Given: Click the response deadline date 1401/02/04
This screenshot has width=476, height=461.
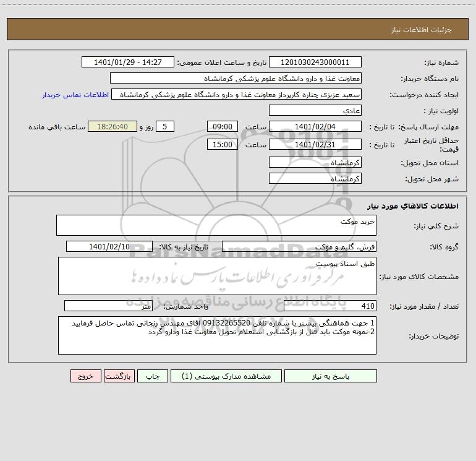Looking at the screenshot, I should 315,127.
